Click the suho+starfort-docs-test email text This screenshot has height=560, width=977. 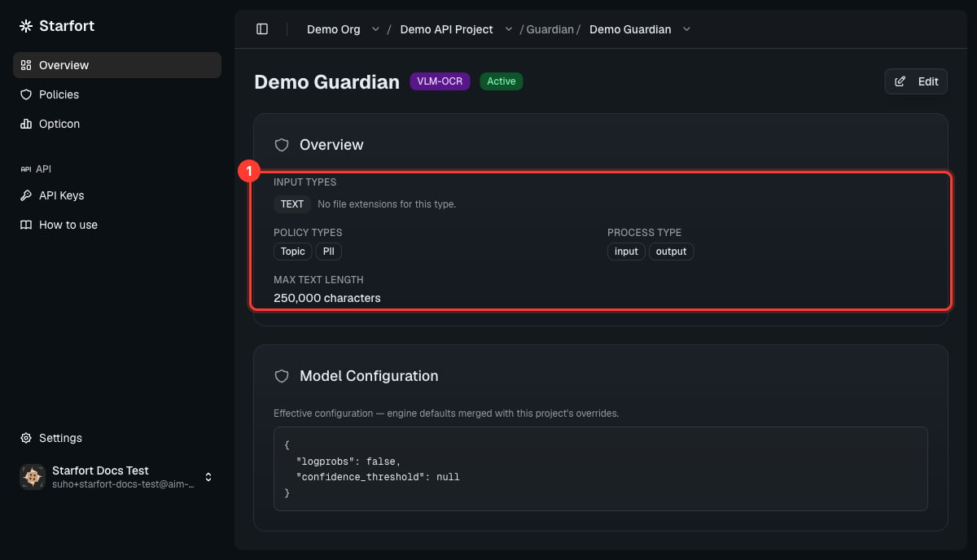[123, 484]
